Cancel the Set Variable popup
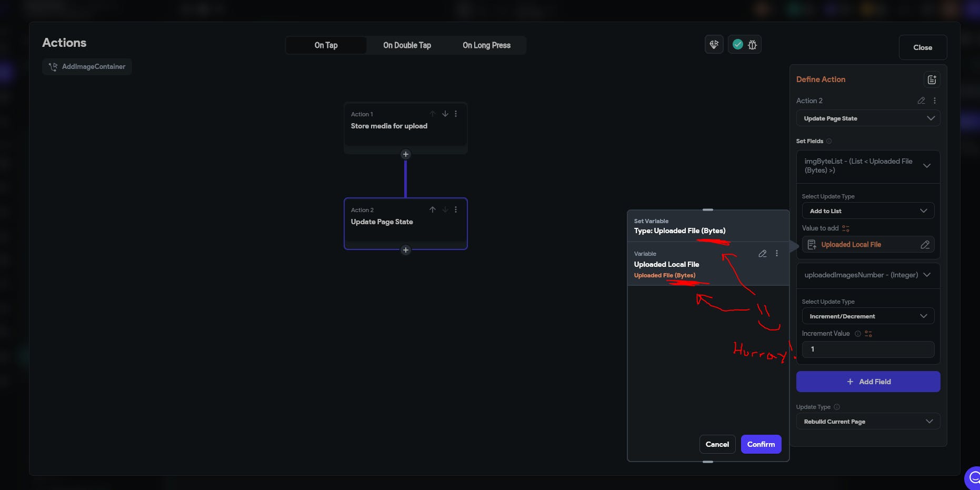Viewport: 980px width, 490px height. tap(717, 444)
